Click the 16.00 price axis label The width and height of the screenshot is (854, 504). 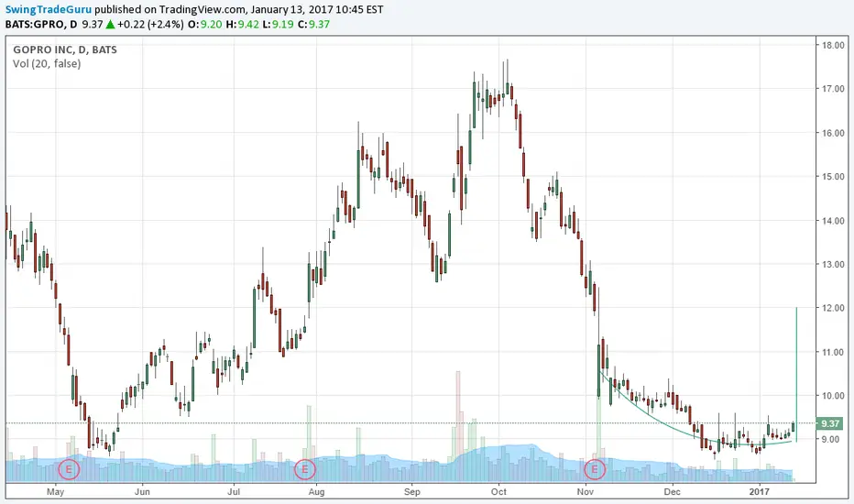(833, 133)
